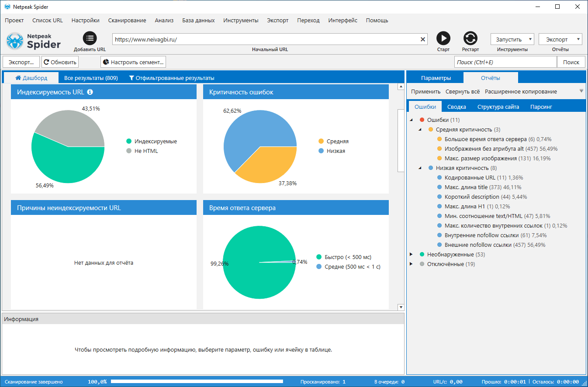Click gray dot beside Отключённые

[422, 264]
